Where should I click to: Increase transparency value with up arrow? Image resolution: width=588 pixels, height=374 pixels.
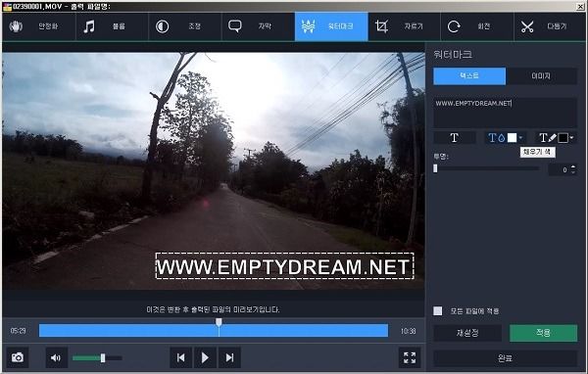(573, 167)
